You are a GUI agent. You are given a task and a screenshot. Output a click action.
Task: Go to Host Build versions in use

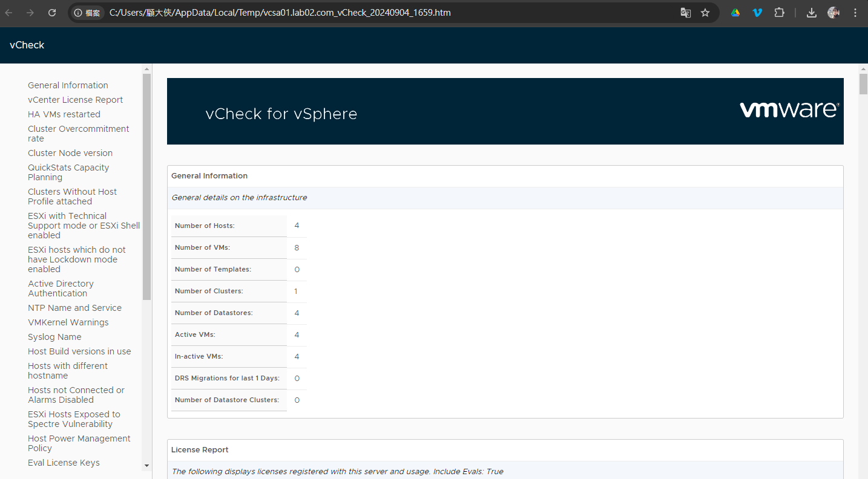point(79,351)
